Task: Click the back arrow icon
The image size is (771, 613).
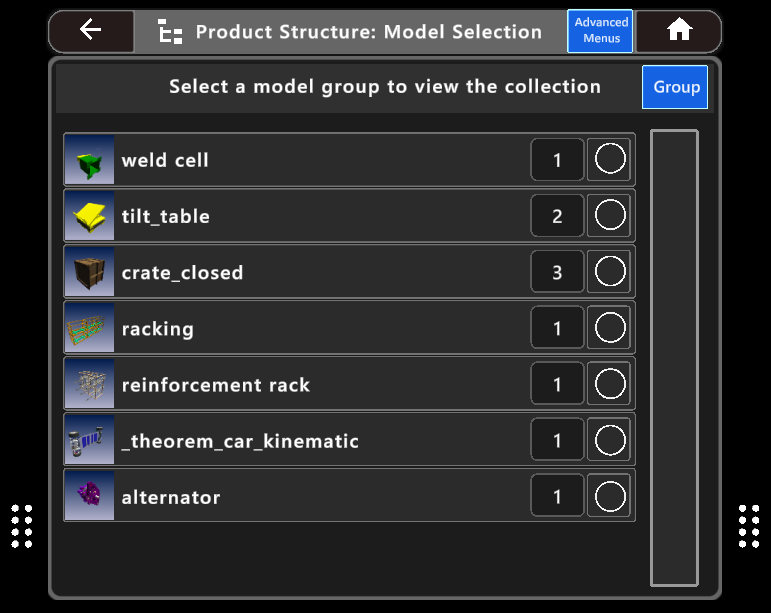Action: coord(91,30)
